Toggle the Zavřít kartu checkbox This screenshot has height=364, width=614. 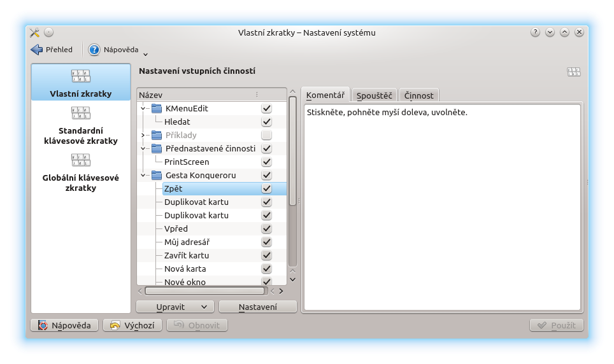pos(267,255)
